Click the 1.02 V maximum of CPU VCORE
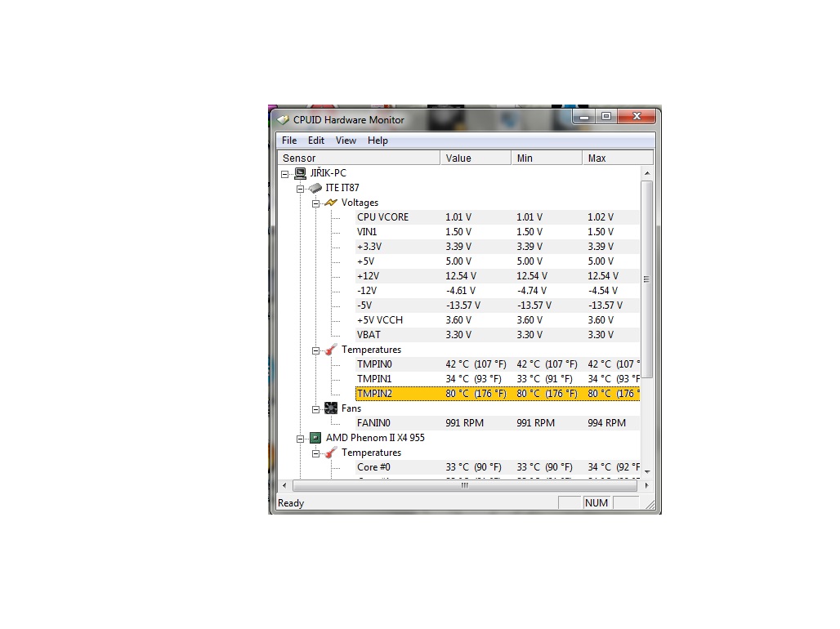This screenshot has width=840, height=629. point(601,217)
